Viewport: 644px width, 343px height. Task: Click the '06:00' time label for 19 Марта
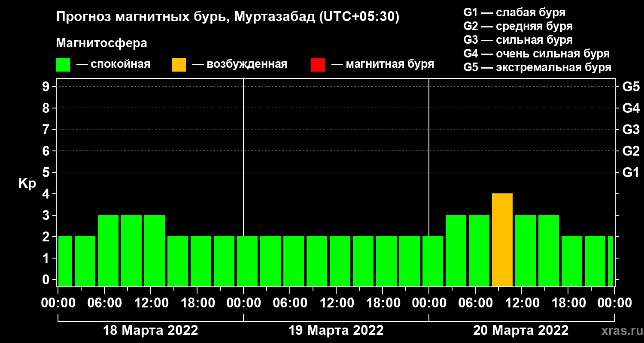click(290, 303)
